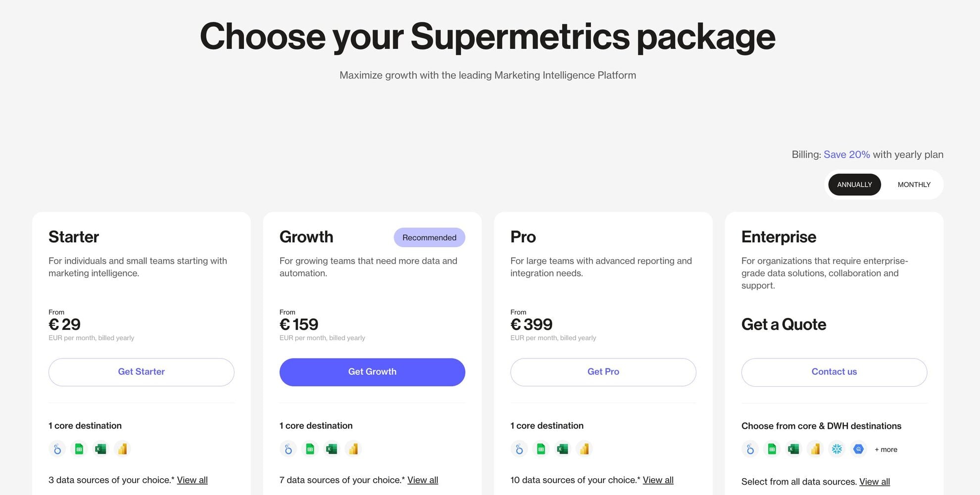The height and width of the screenshot is (495, 980).
Task: Expand more destinations via '+ more' in Enterprise
Action: pos(885,449)
